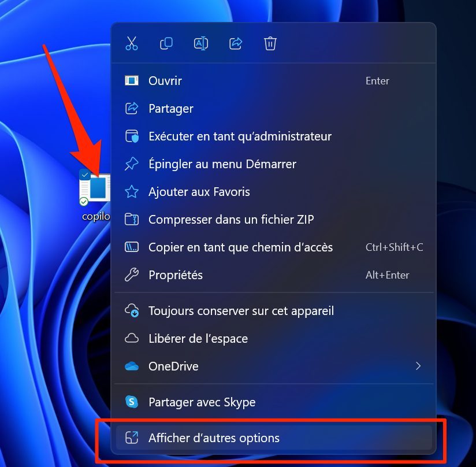476x467 pixels.
Task: Click the Copy icon in top row
Action: tap(166, 43)
